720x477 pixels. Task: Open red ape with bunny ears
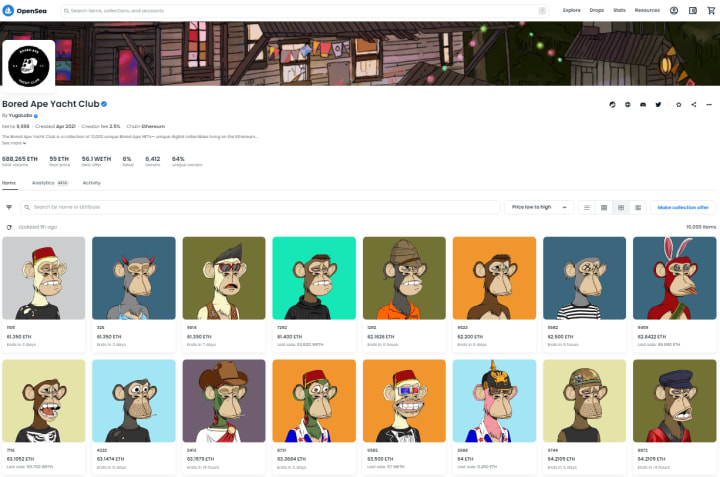pyautogui.click(x=675, y=278)
